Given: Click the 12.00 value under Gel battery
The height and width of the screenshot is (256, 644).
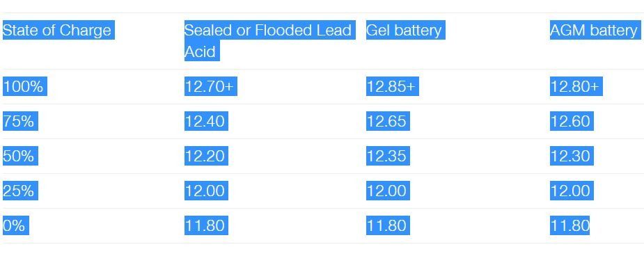Looking at the screenshot, I should (388, 191).
